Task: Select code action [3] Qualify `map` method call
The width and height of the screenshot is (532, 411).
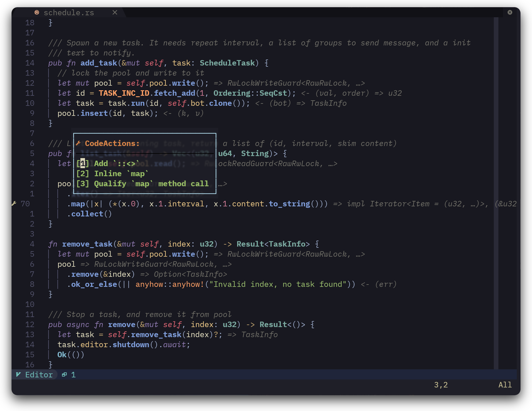Action: (142, 184)
